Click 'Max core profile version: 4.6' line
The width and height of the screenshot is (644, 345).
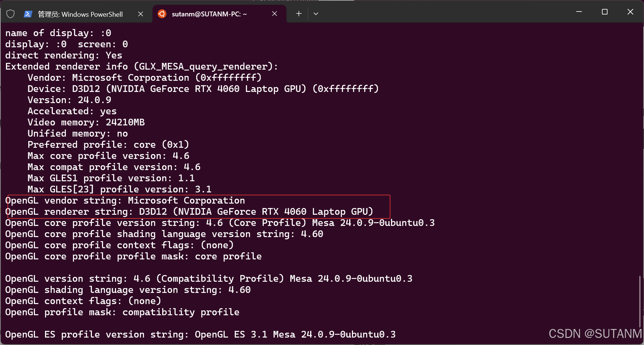pos(108,156)
